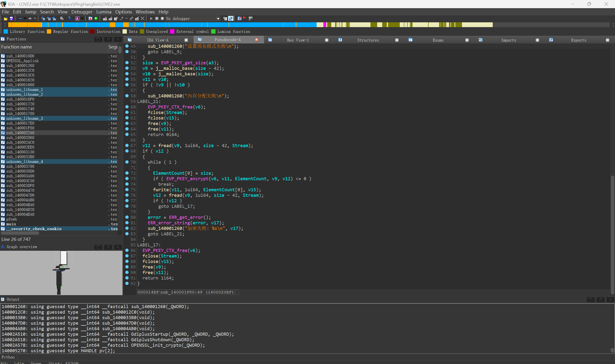The height and width of the screenshot is (364, 615).
Task: Click the Structures tab icon
Action: [x=340, y=40]
